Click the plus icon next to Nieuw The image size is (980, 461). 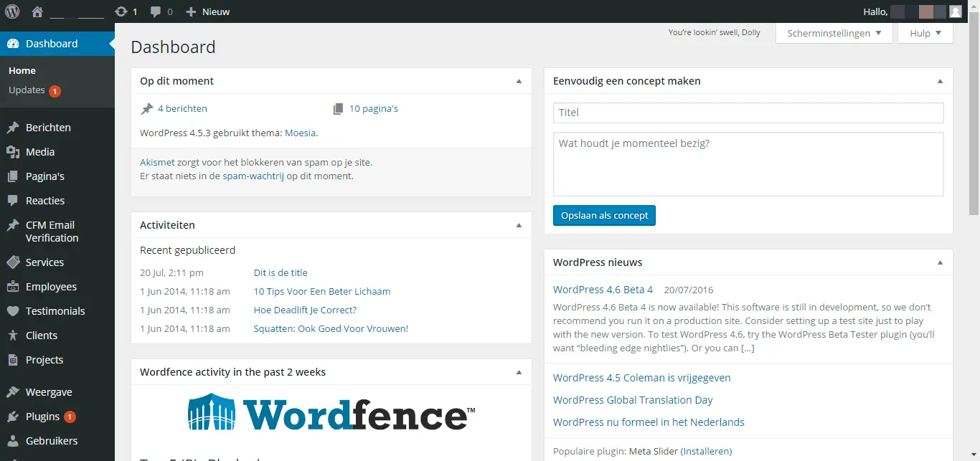point(191,11)
